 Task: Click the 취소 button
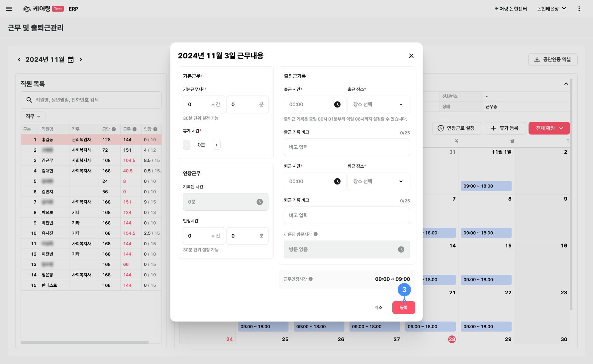coord(378,308)
